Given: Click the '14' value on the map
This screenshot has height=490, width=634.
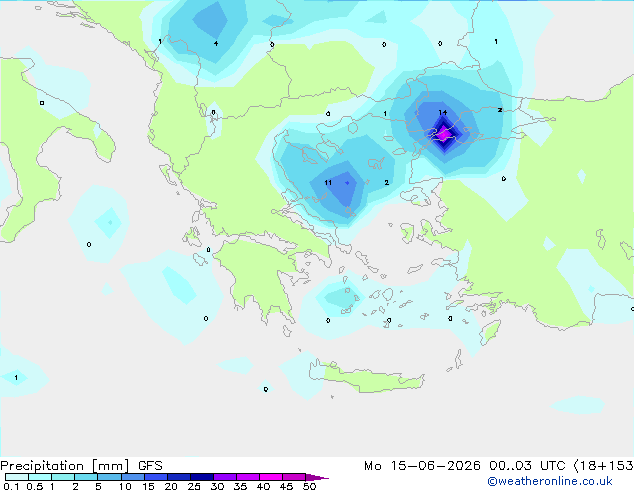Looking at the screenshot, I should click(443, 112).
